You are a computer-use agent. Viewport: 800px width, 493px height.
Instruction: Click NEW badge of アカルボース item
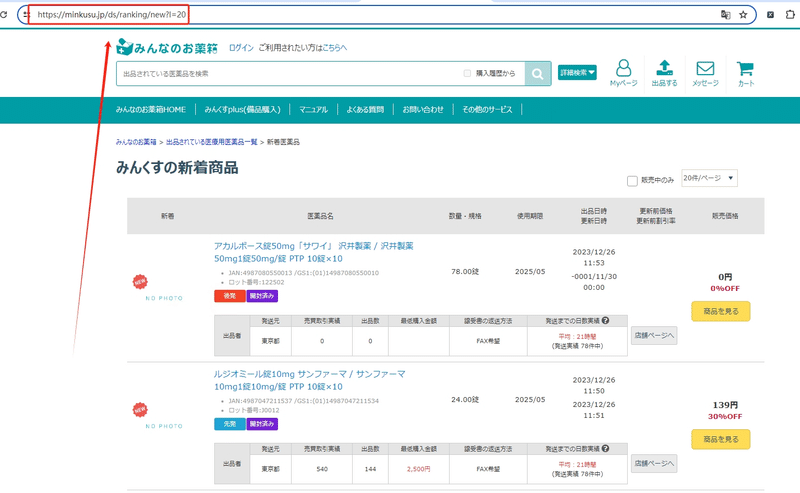(x=140, y=282)
